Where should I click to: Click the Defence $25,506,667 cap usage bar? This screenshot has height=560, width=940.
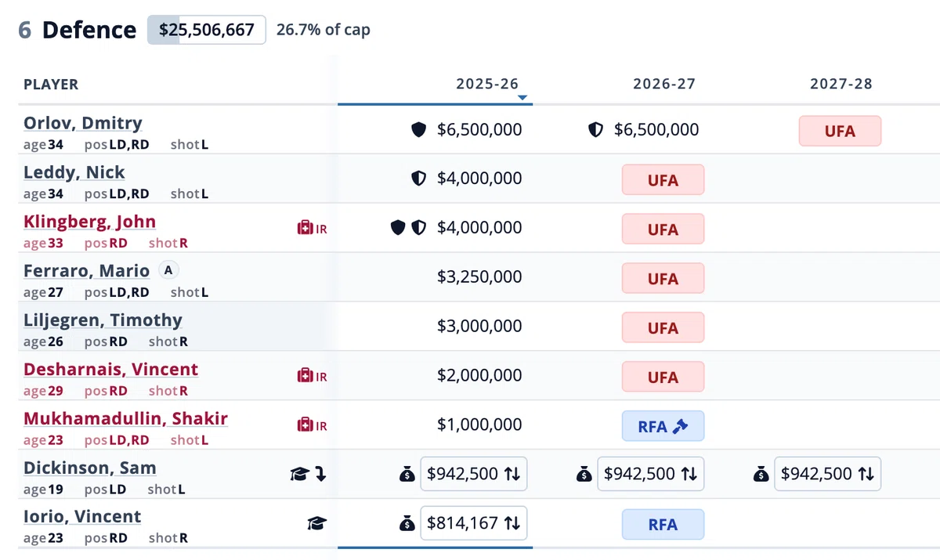(x=207, y=30)
